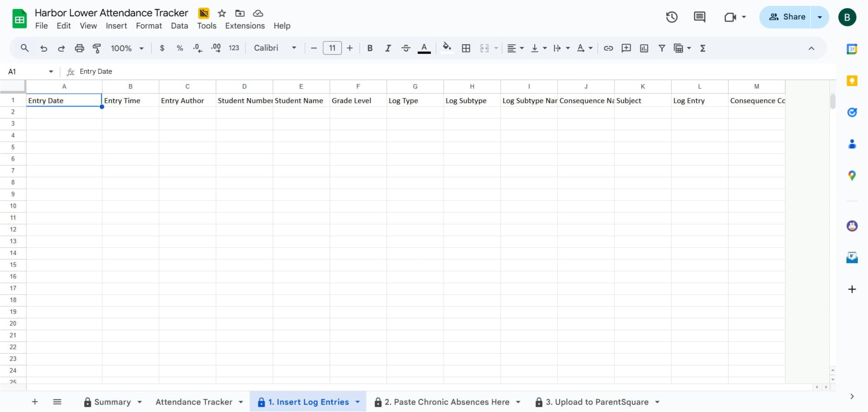
Task: Open the Insert menu
Action: [x=116, y=26]
